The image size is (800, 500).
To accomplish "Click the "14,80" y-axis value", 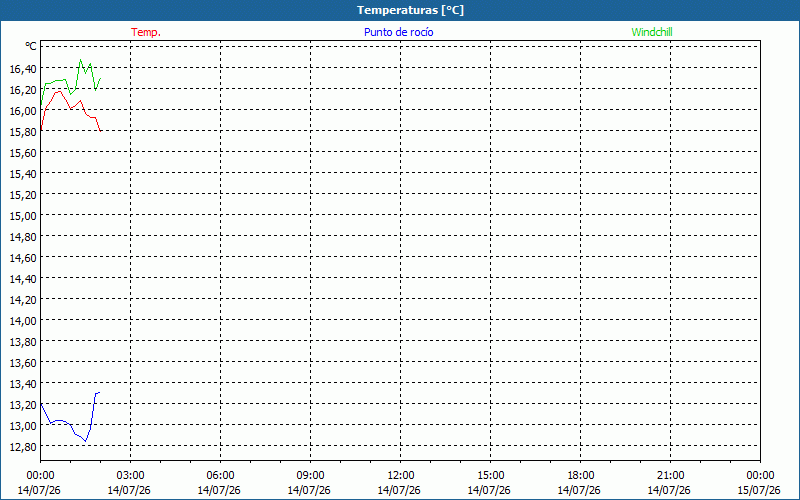I will pos(23,237).
